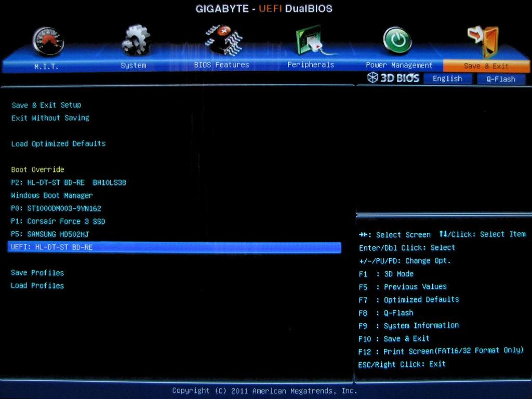Click the Boot Override heading
The width and height of the screenshot is (532, 399).
37,170
